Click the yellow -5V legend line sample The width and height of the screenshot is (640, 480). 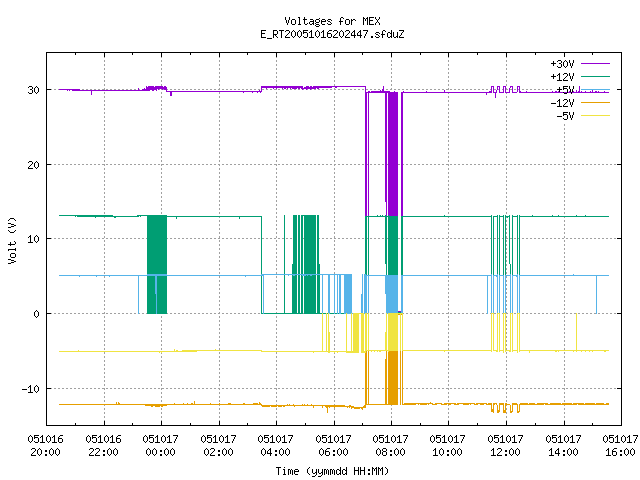pyautogui.click(x=595, y=116)
